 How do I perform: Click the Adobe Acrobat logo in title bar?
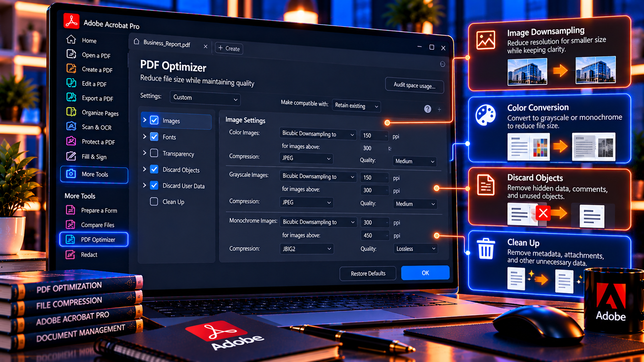coord(71,21)
